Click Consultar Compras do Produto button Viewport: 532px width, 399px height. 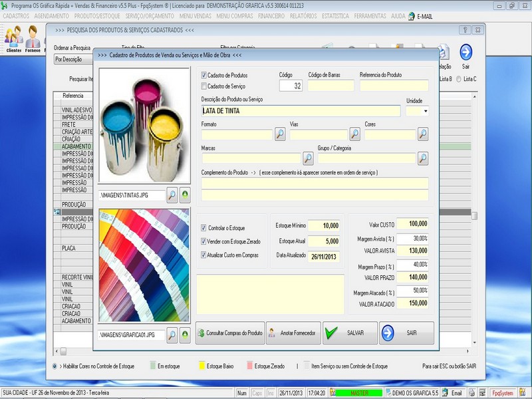[x=230, y=332]
